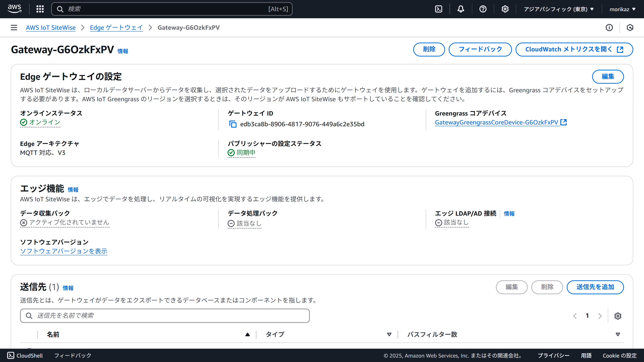Viewport: 644px width, 362px height.
Task: Go to next page arrow
Action: click(x=600, y=316)
